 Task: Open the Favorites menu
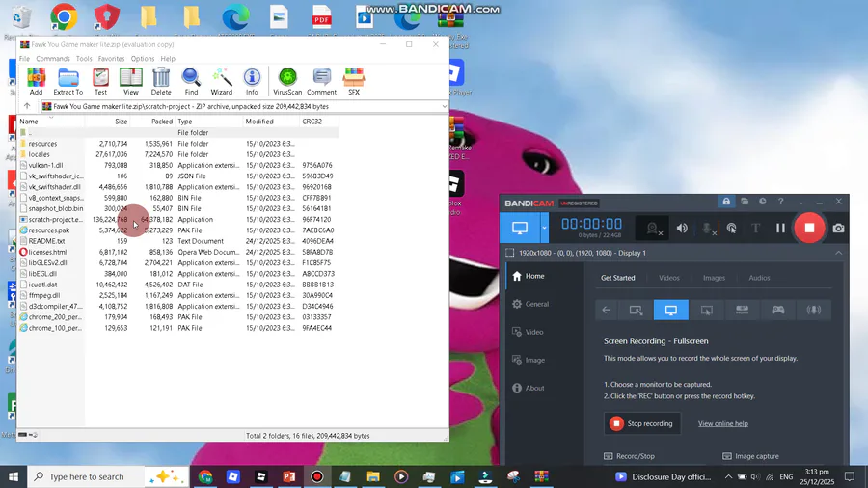point(111,59)
